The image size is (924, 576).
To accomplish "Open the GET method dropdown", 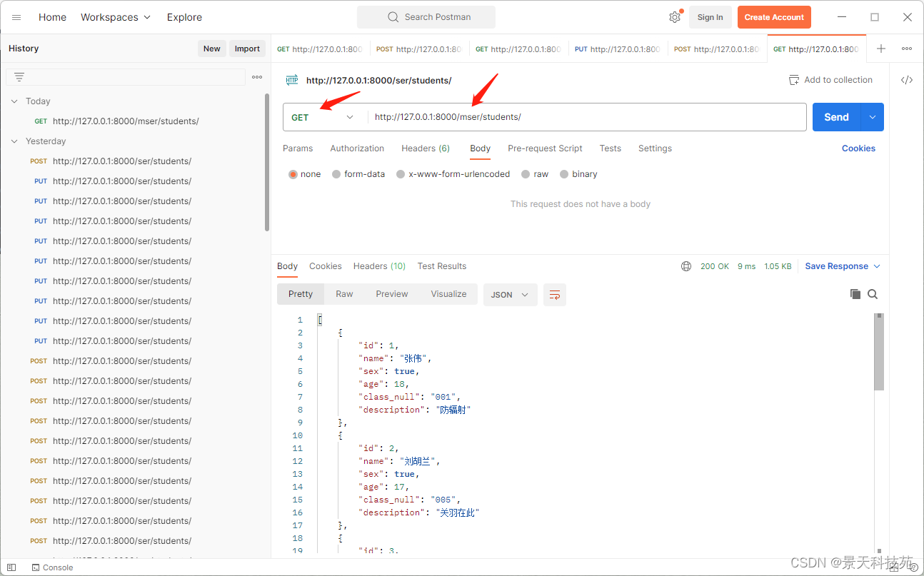I will point(323,117).
